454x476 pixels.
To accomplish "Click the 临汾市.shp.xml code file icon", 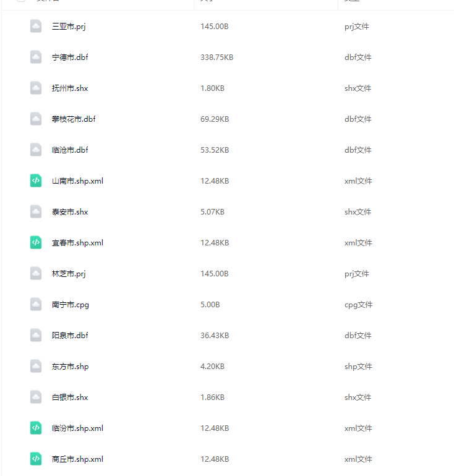I will pos(36,428).
